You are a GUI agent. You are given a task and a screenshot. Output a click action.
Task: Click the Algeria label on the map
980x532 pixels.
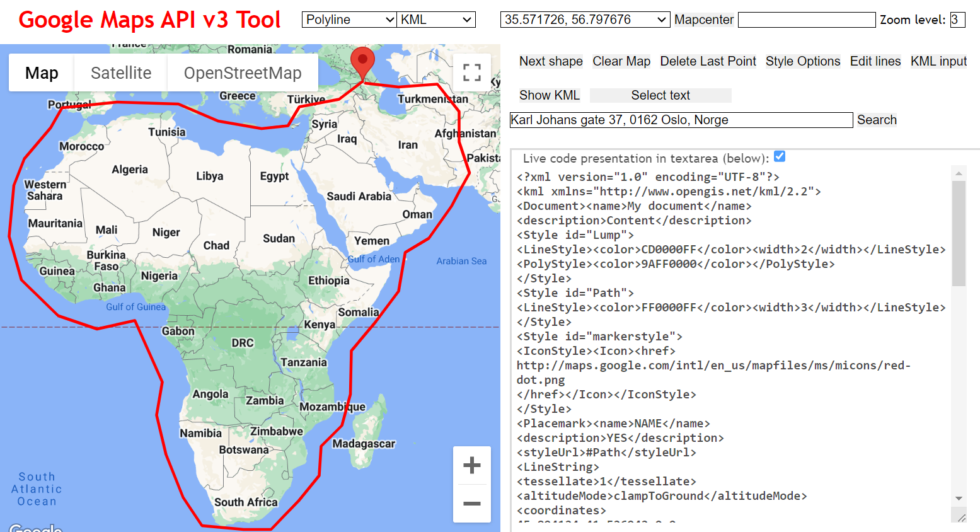click(x=130, y=170)
